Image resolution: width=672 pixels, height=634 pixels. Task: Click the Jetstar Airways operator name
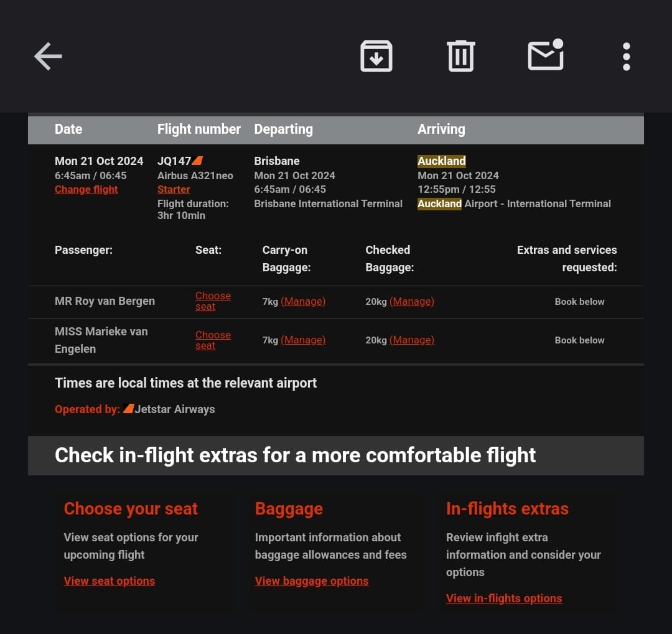174,409
